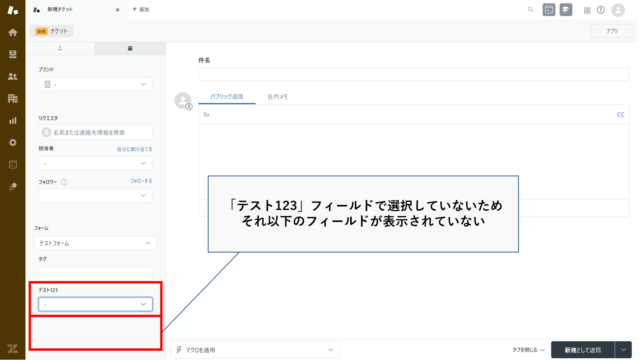
Task: Expand the ブランド dropdown
Action: 96,84
